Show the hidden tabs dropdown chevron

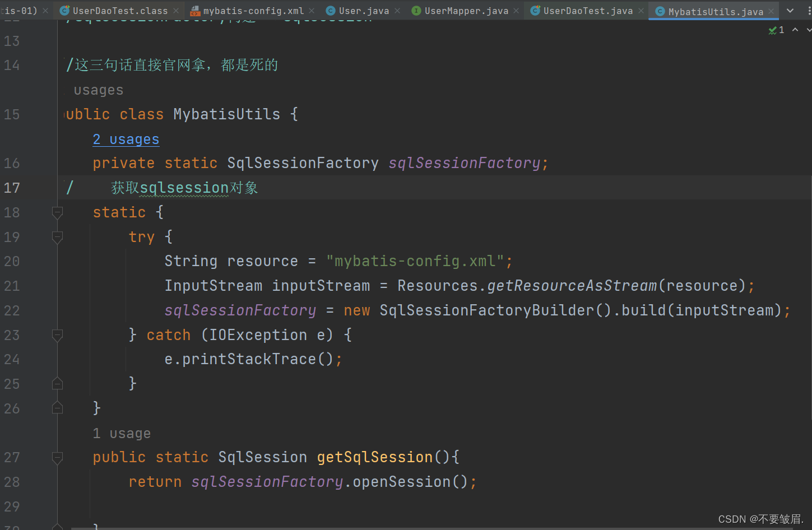pyautogui.click(x=790, y=11)
